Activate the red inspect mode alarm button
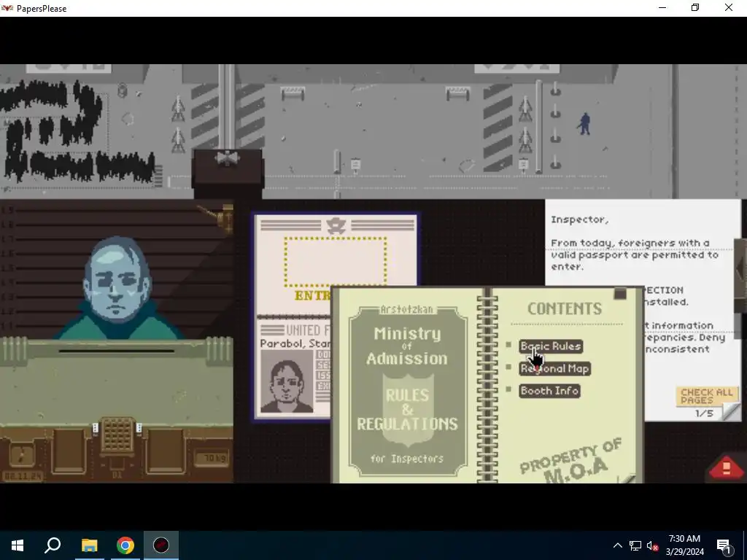Viewport: 747px width, 560px height. pos(726,467)
